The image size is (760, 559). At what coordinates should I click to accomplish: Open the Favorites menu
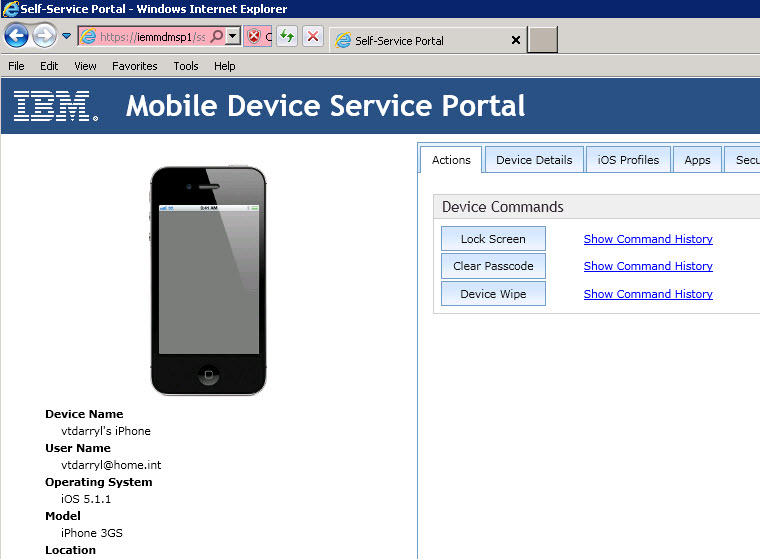click(x=135, y=66)
